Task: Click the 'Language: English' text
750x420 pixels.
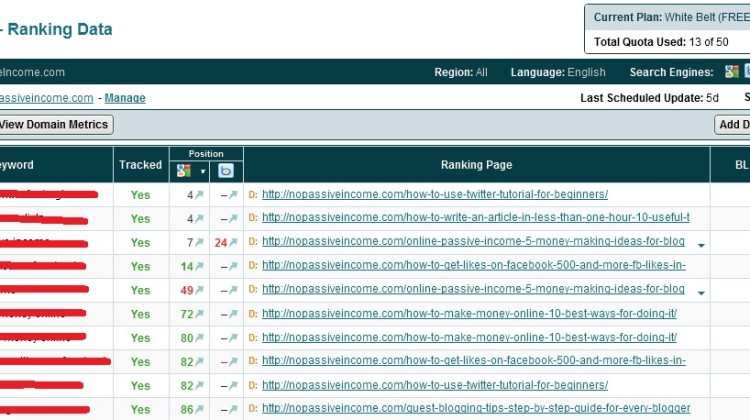Action: point(558,72)
